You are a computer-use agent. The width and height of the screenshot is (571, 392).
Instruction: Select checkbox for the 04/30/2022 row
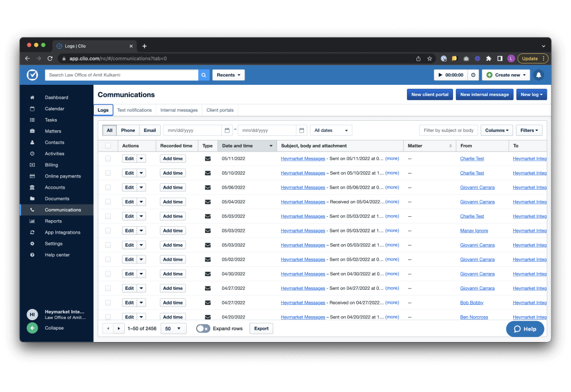(108, 274)
